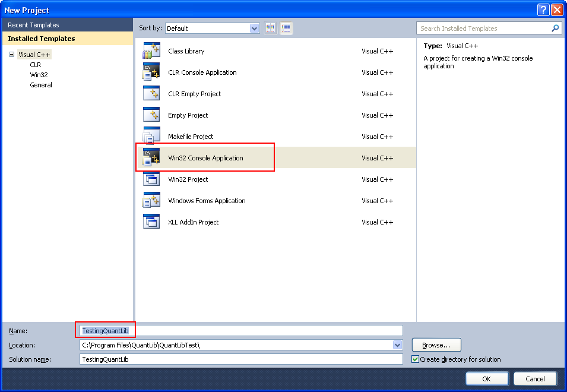This screenshot has height=392, width=567.
Task: Select the Class Library template name
Action: [x=186, y=51]
